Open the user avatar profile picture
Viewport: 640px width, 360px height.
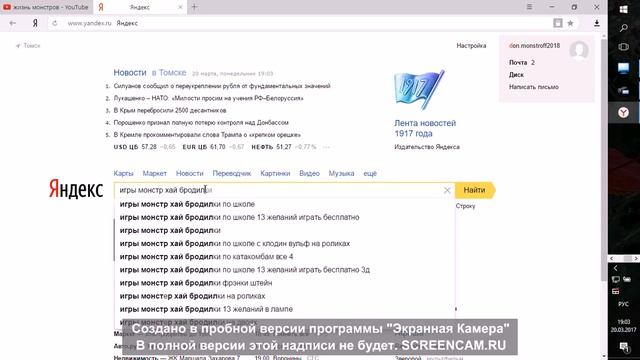(578, 51)
